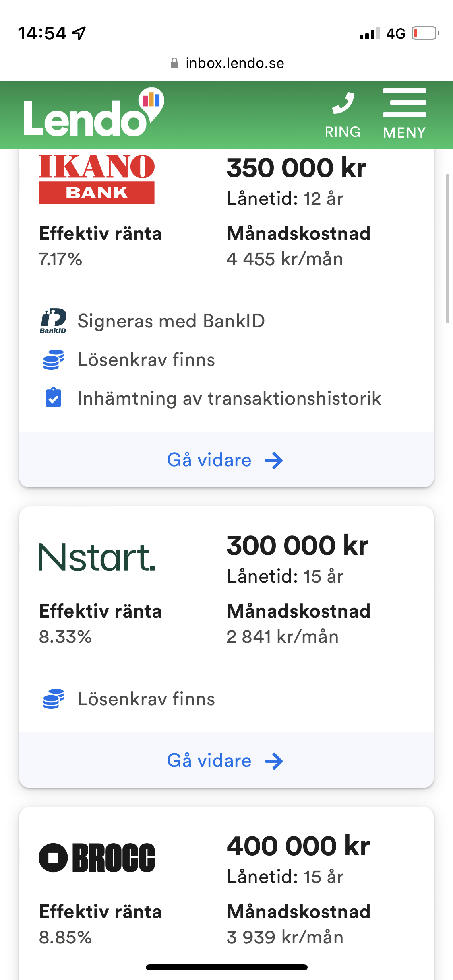Tap the Nstart logo
Screen dimensions: 453x980
click(97, 557)
